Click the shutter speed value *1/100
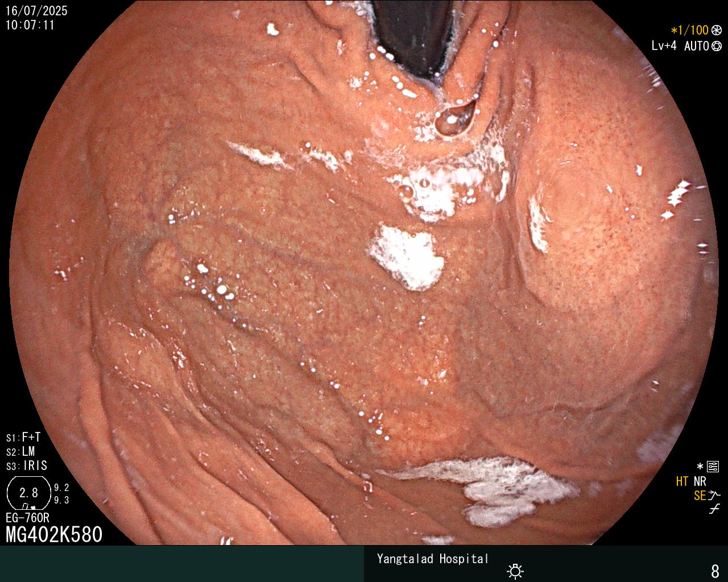Screen dimensions: 728x582 [x=689, y=31]
